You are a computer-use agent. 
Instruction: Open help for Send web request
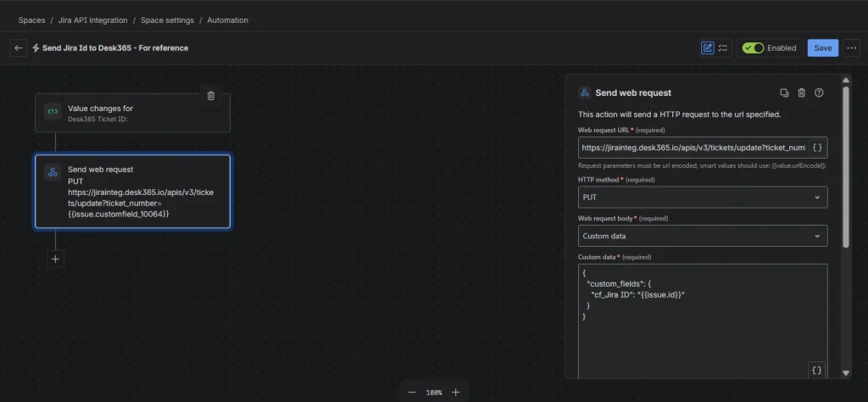[820, 93]
